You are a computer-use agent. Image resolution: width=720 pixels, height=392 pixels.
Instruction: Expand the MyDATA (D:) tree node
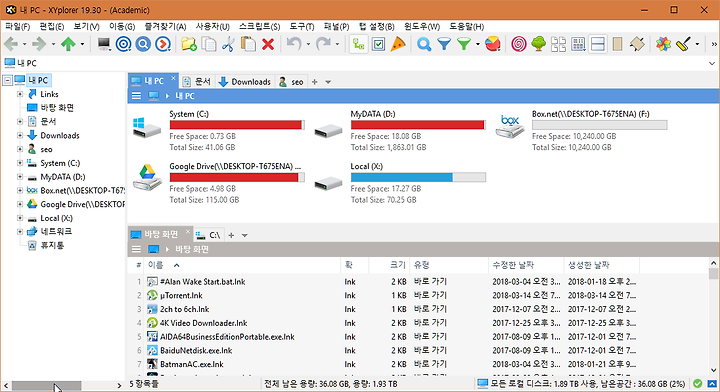pyautogui.click(x=20, y=177)
